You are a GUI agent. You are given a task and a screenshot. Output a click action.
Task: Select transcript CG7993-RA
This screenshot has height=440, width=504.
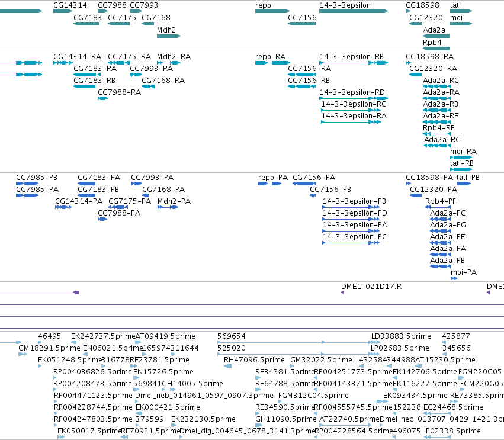coord(152,69)
